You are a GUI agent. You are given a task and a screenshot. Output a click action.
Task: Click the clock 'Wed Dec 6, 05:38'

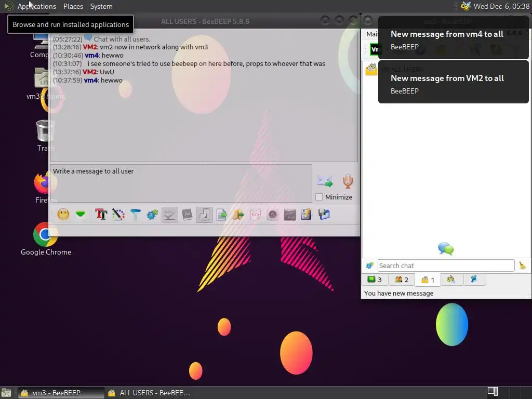pyautogui.click(x=501, y=6)
